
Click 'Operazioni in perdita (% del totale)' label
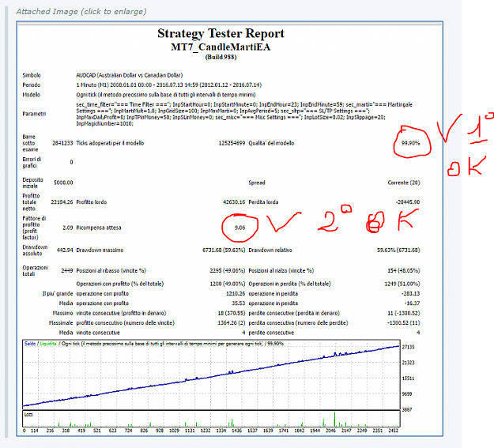tap(289, 284)
